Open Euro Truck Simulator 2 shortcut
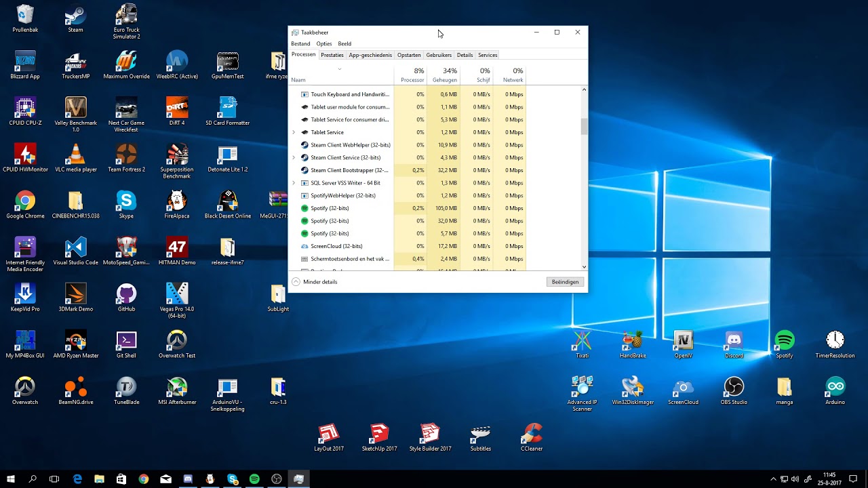The image size is (868, 488). point(126,22)
